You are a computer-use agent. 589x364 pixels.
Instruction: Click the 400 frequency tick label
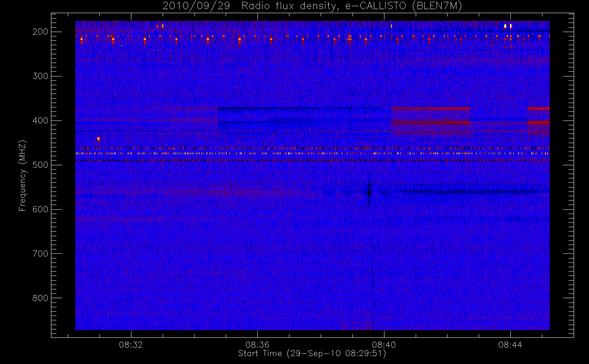click(40, 120)
